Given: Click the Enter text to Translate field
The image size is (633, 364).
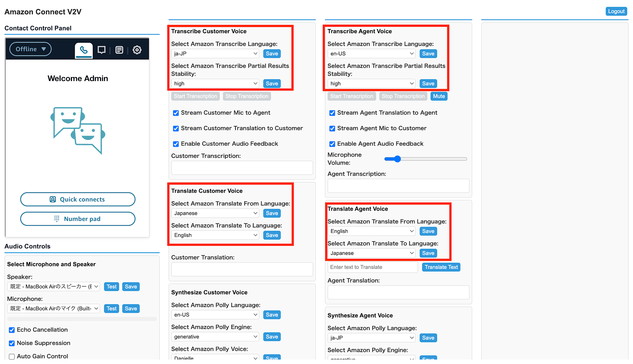Looking at the screenshot, I should coord(373,267).
